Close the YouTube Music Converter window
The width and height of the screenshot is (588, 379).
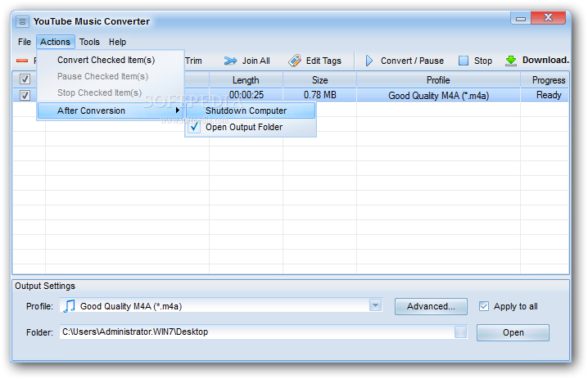548,18
